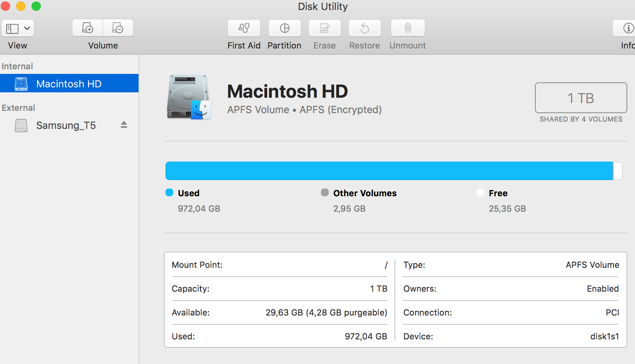Unmount the selected volume
The width and height of the screenshot is (635, 364).
(408, 28)
